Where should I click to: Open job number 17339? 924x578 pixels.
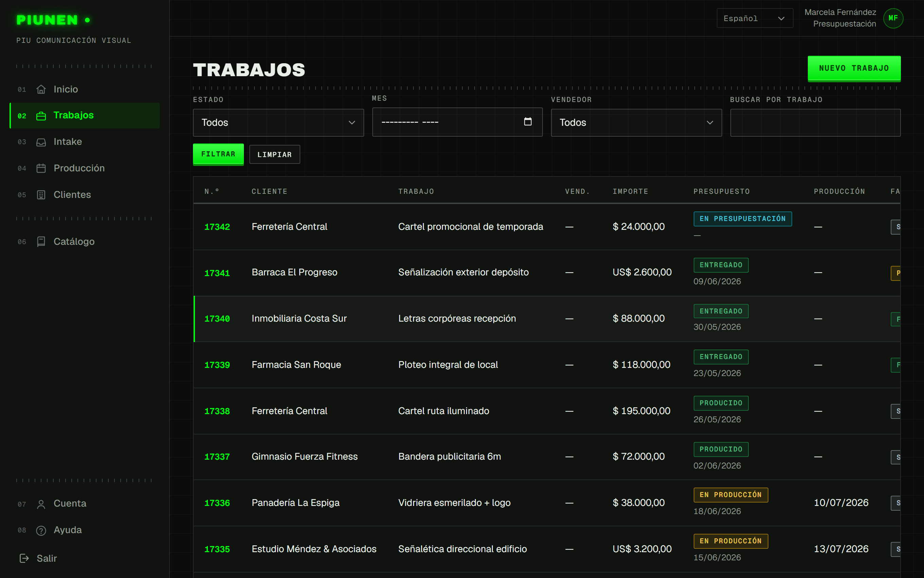pyautogui.click(x=217, y=365)
